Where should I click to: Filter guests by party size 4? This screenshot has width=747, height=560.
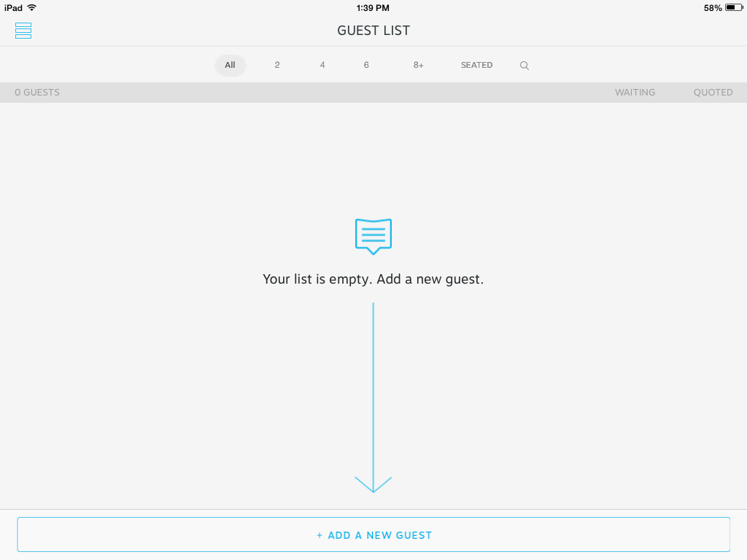(322, 65)
